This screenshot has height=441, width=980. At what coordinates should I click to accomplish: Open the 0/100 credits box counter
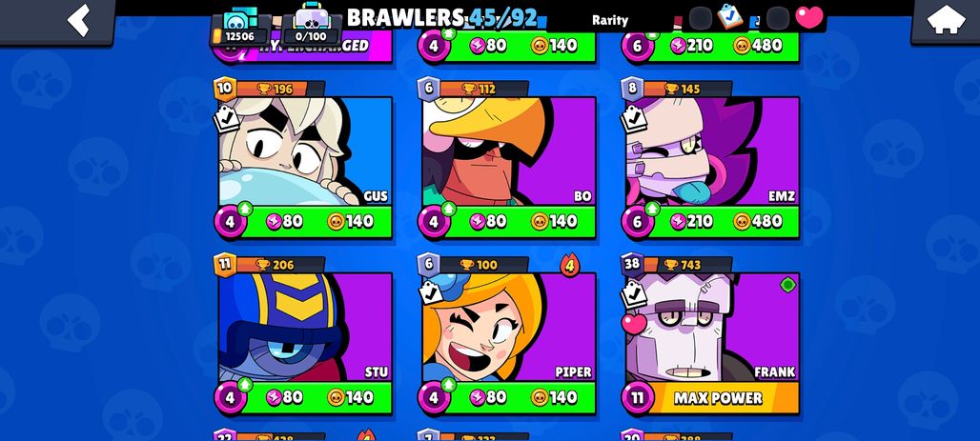click(x=312, y=28)
